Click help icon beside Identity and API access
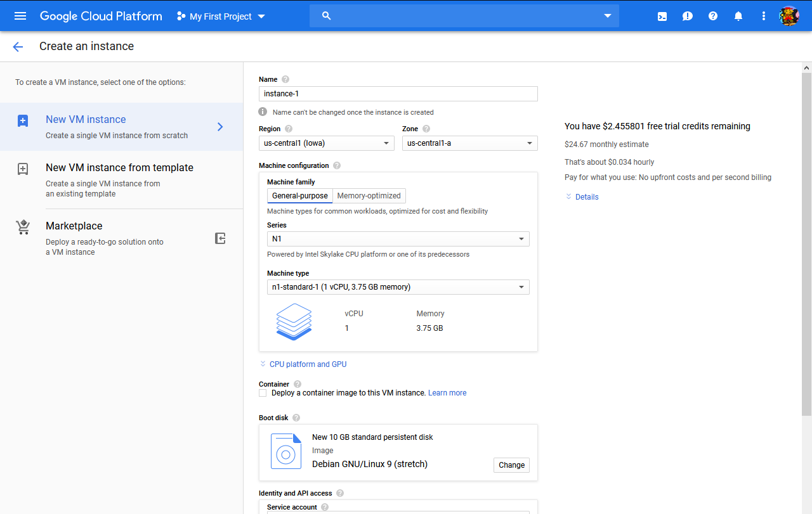Viewport: 812px width, 514px height. [x=340, y=493]
